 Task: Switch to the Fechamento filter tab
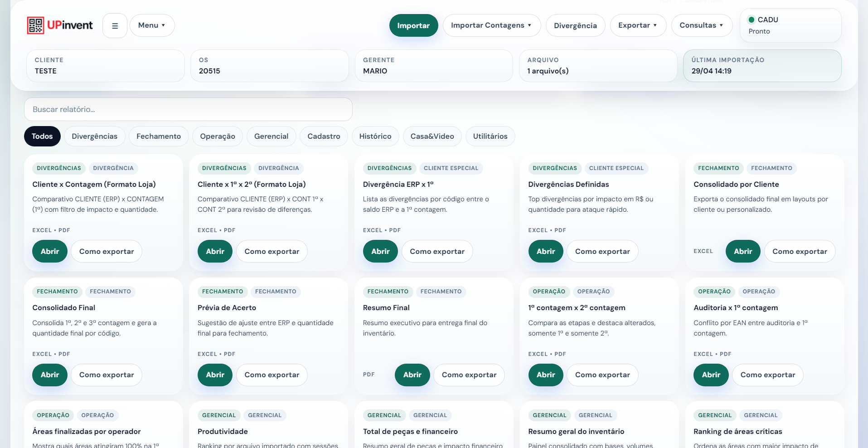pos(159,136)
